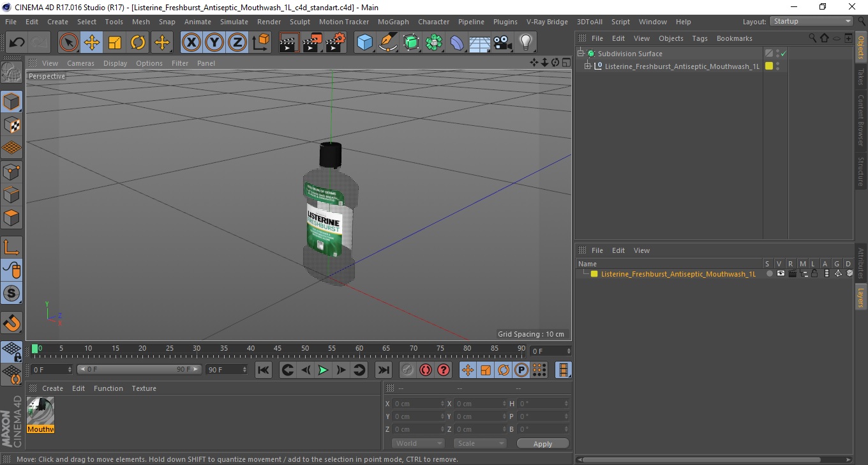Open the Sculpt menu
868x465 pixels.
click(x=300, y=22)
